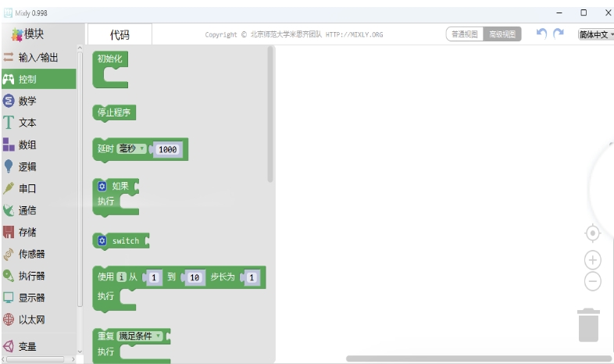Open the 数学 math category icon
Image resolution: width=614 pixels, height=364 pixels.
[x=9, y=101]
